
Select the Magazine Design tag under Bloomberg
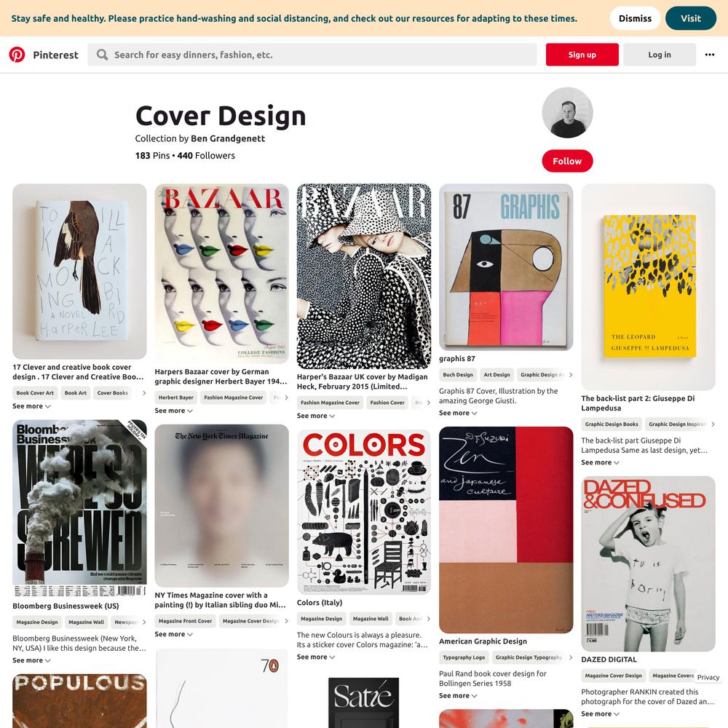pyautogui.click(x=37, y=622)
